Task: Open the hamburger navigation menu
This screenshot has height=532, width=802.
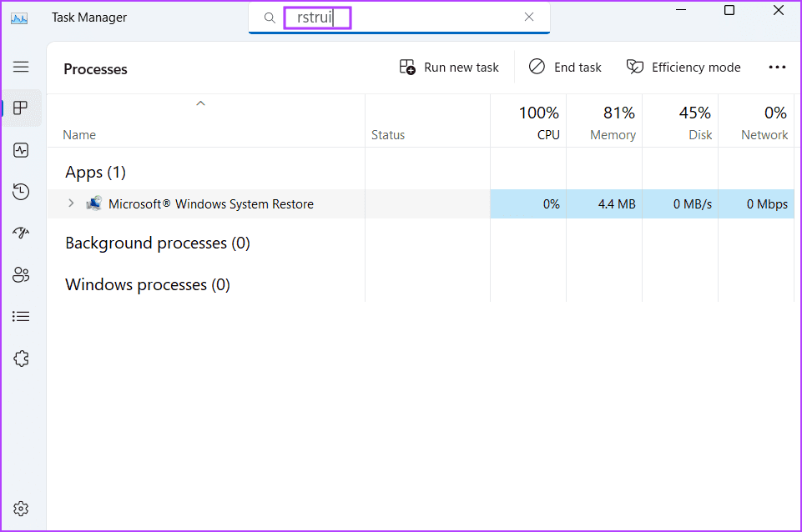Action: coord(21,67)
